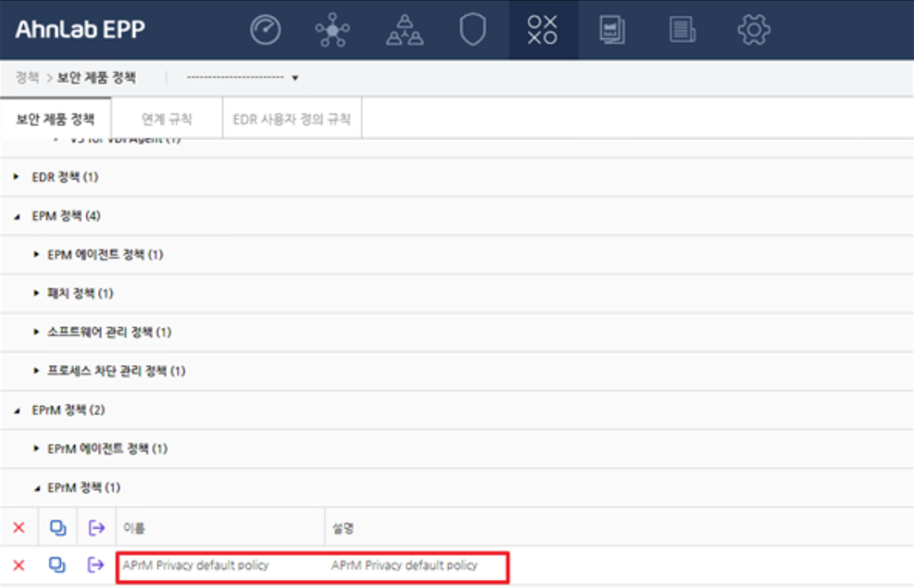Click APrM Privacy default policy description cell
This screenshot has width=914, height=588.
[x=404, y=565]
